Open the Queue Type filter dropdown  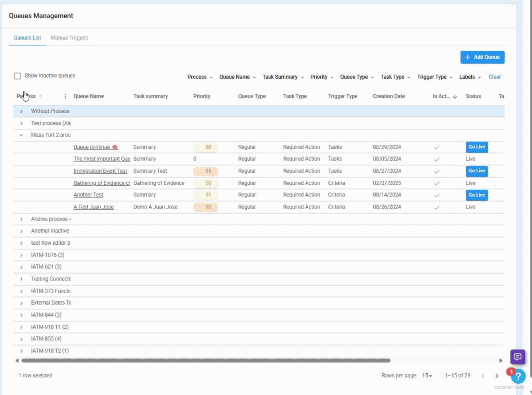click(357, 77)
